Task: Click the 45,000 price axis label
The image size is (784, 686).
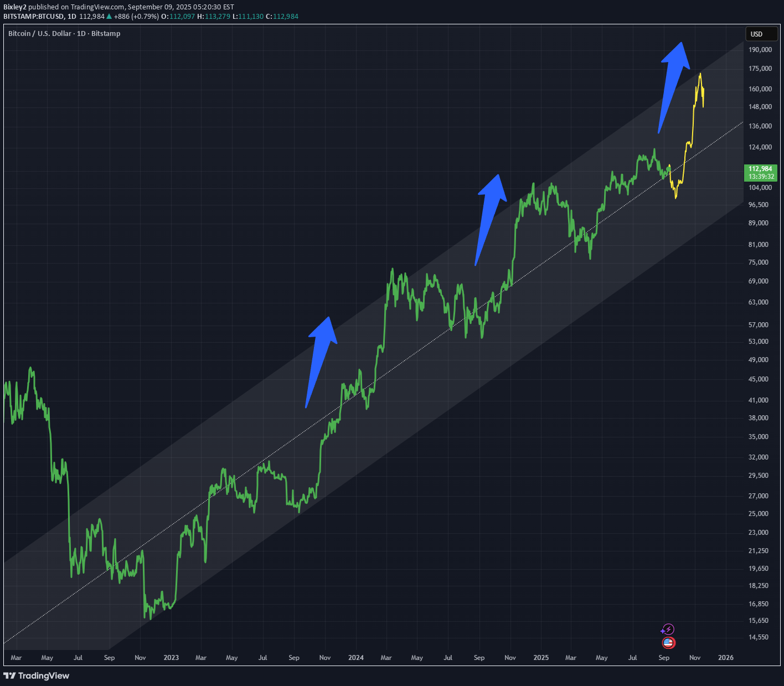Action: pyautogui.click(x=759, y=379)
